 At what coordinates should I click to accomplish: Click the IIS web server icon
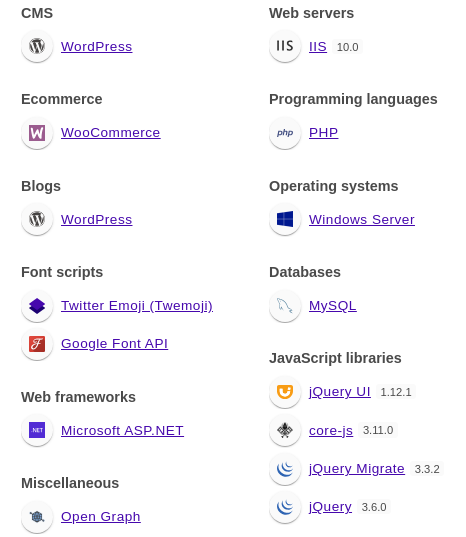pos(285,46)
